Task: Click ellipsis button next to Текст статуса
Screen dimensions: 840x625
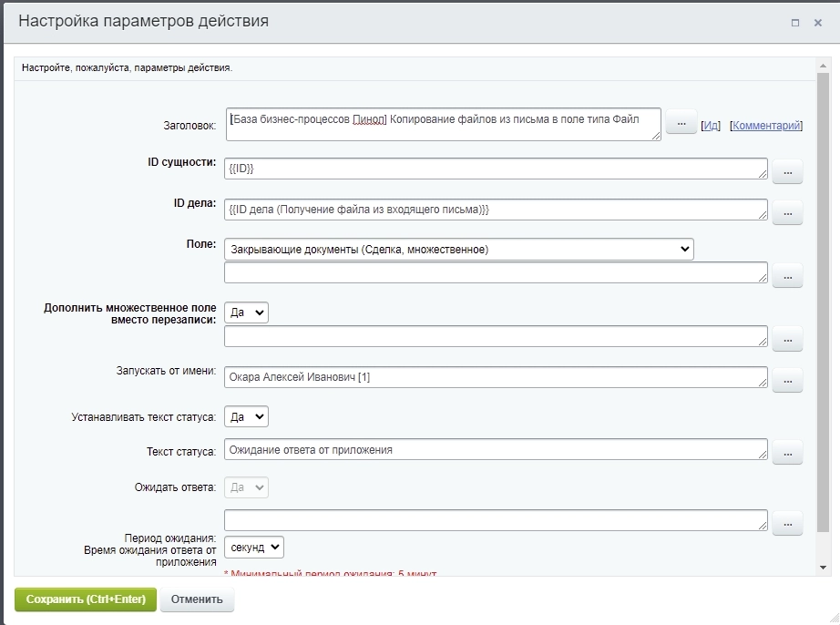Action: pos(787,451)
